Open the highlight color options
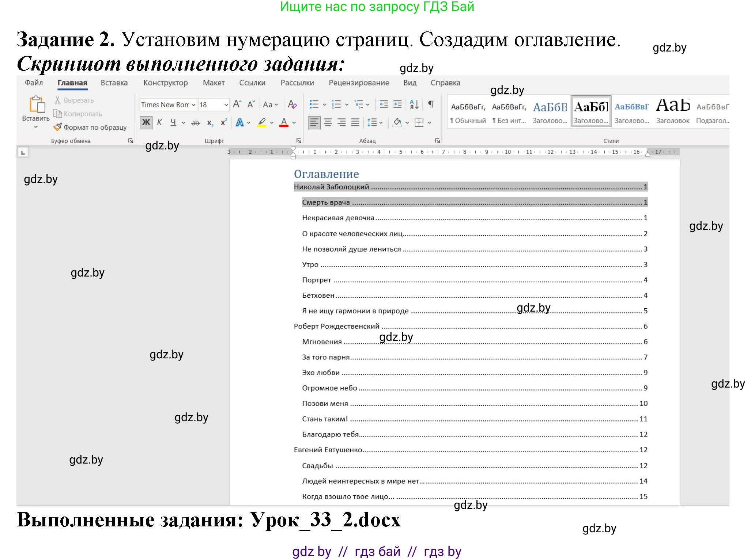 (271, 122)
